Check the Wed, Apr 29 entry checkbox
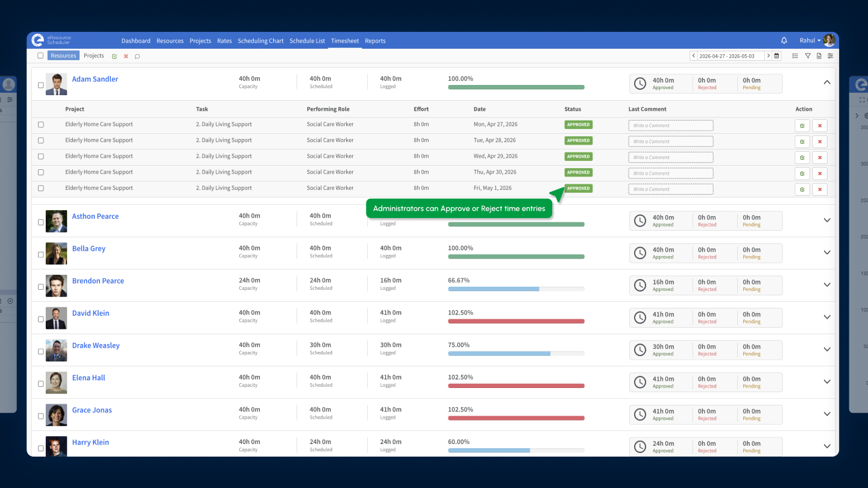The image size is (868, 488). pos(41,157)
